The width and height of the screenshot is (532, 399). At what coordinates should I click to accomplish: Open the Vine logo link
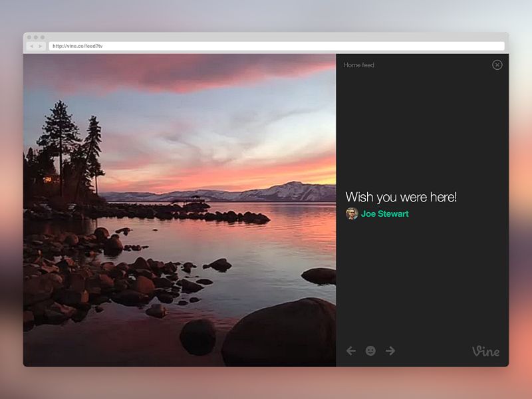tap(485, 351)
